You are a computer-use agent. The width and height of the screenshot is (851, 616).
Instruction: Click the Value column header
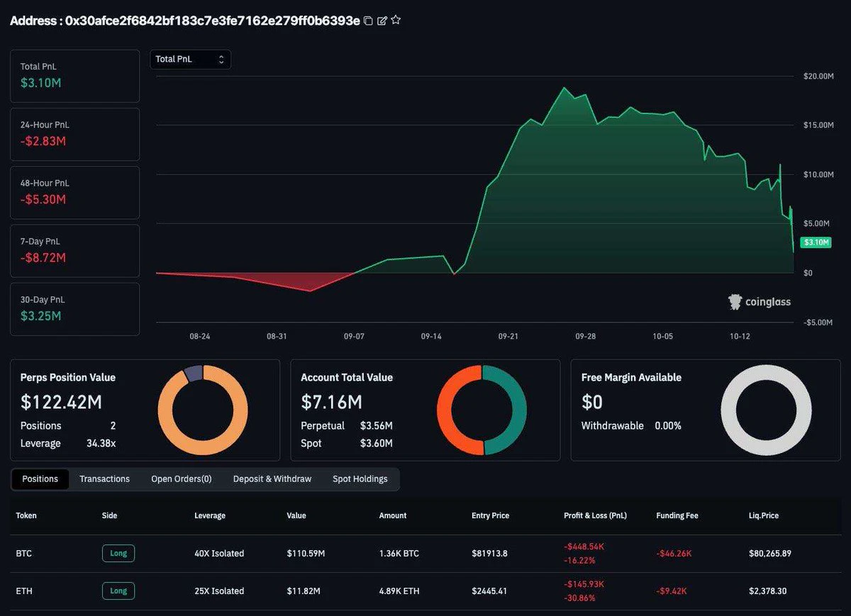pos(296,515)
